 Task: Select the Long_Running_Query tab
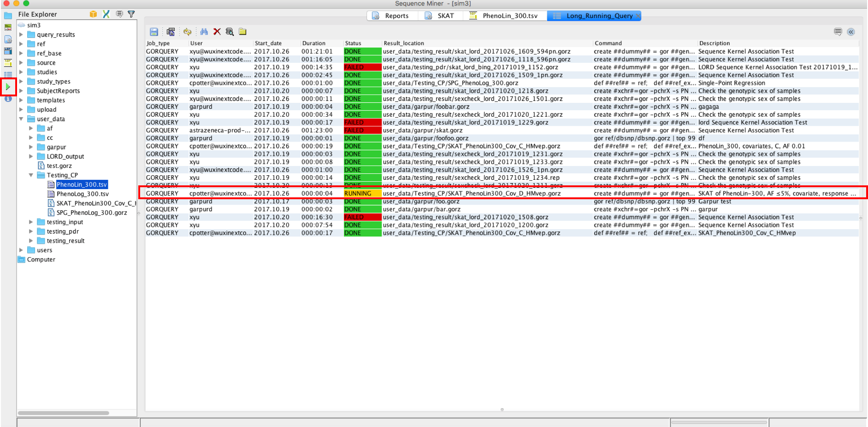(594, 16)
